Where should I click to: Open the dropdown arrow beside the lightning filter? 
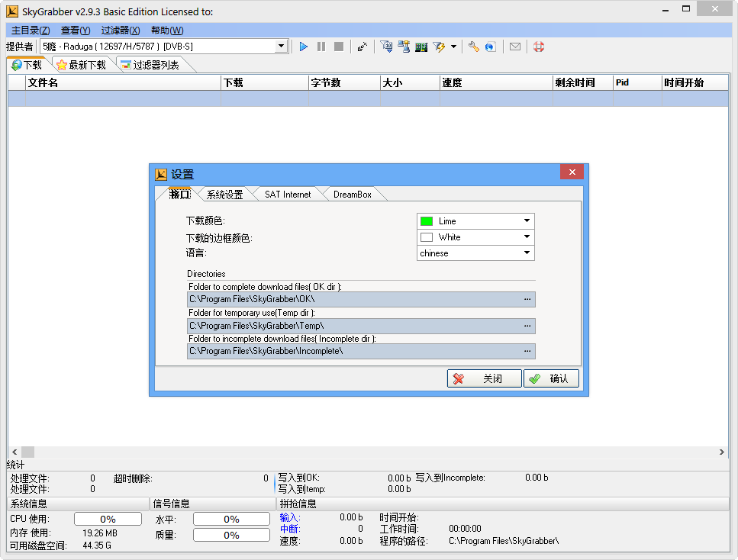click(x=454, y=47)
